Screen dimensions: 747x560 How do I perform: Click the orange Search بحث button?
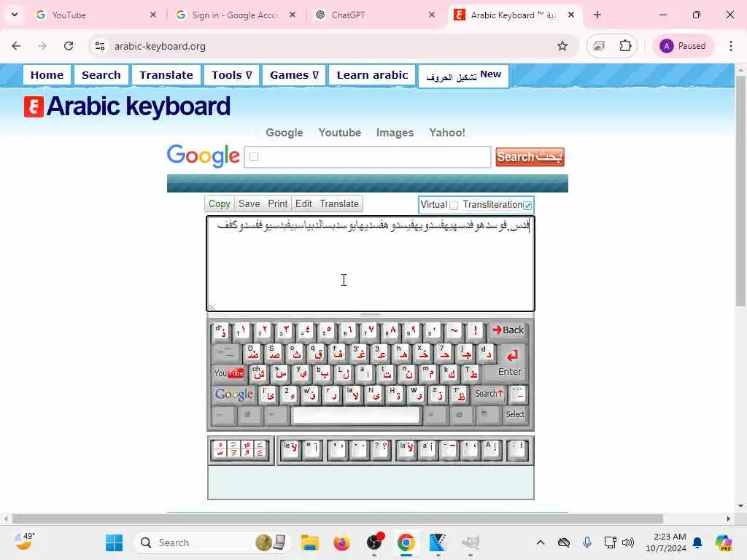click(x=530, y=157)
